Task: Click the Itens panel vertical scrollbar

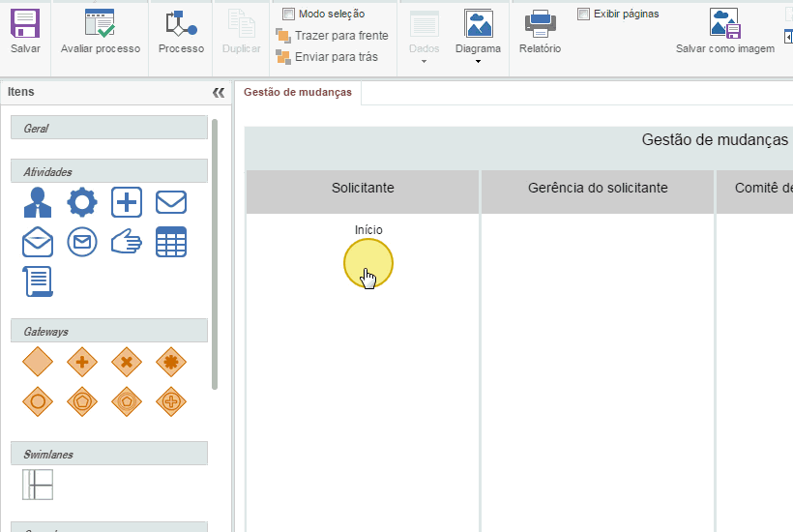Action: coord(215,251)
